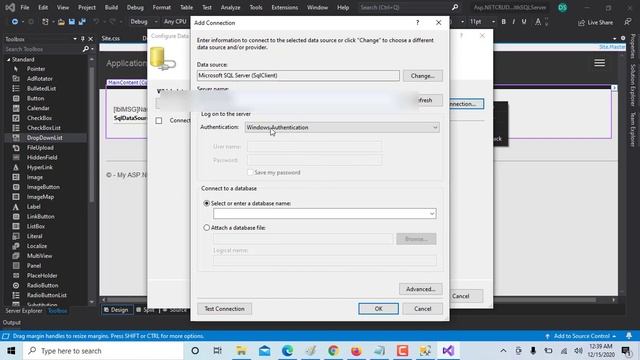Choose the HyperLink toolbox control

(40, 167)
